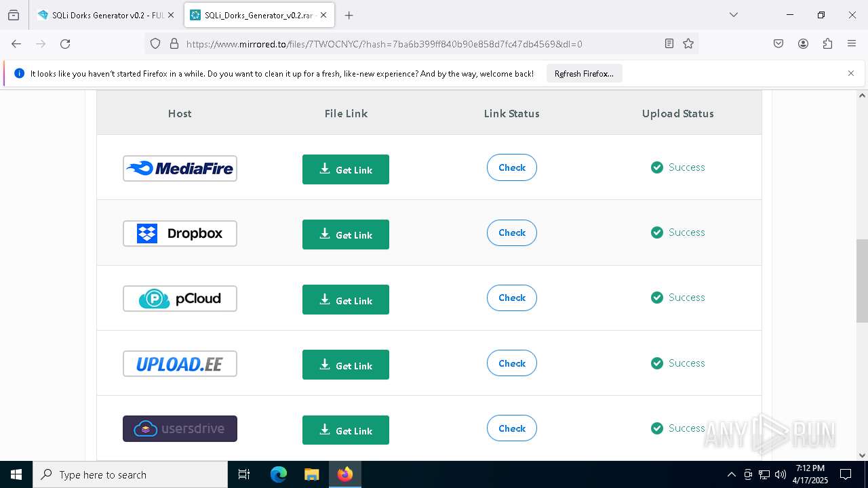Viewport: 868px width, 488px height.
Task: Go back to previous page
Action: click(16, 44)
